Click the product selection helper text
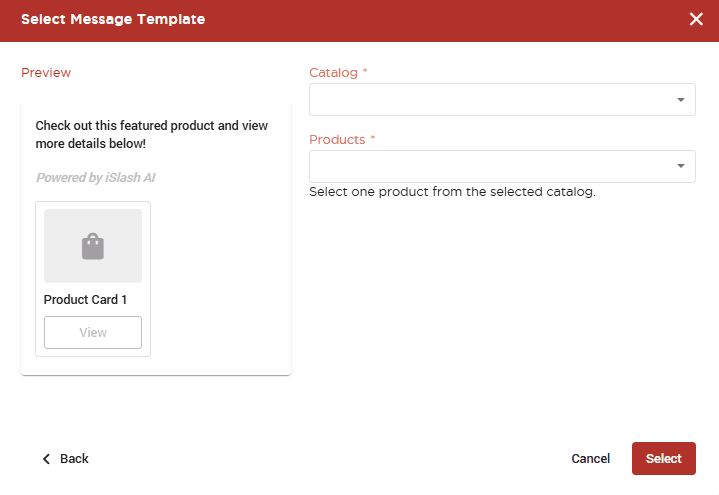719x495 pixels. 452,192
